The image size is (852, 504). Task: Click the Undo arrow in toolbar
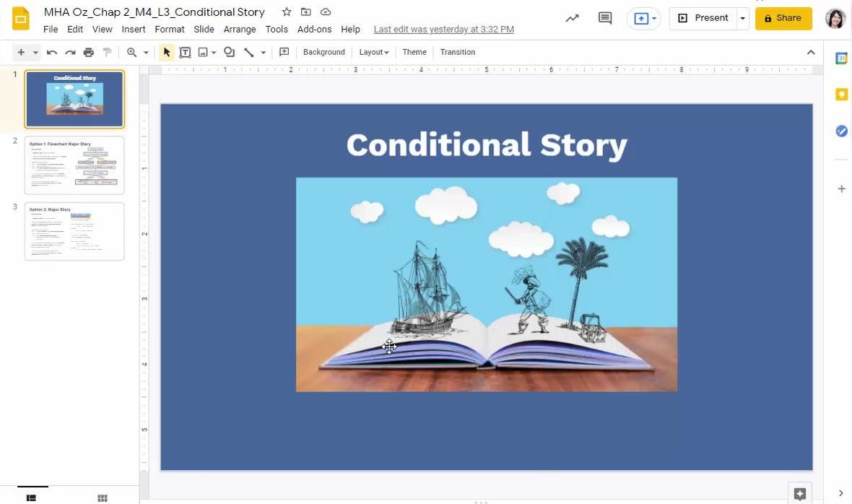[x=52, y=52]
